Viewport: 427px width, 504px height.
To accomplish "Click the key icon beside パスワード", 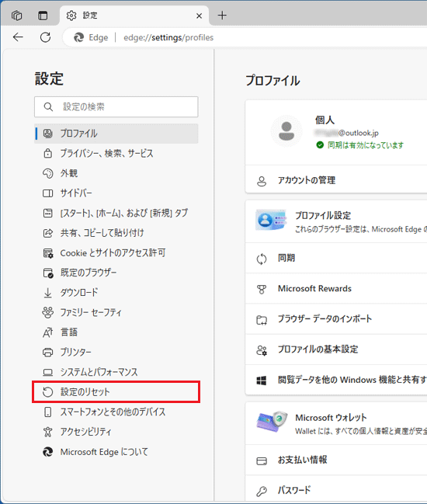I will (x=262, y=491).
